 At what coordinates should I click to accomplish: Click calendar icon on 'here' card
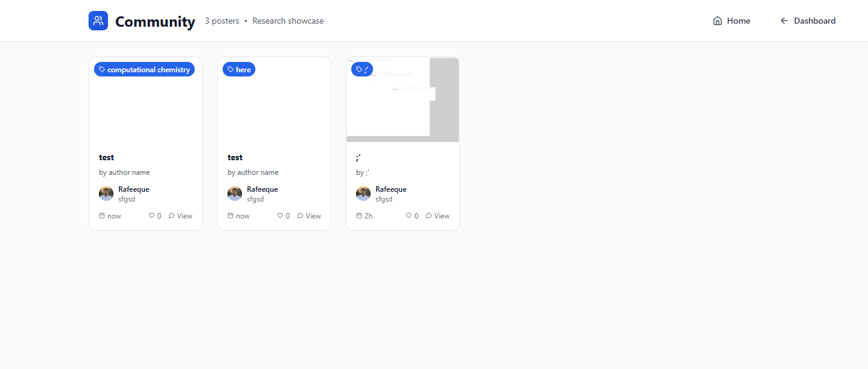click(x=230, y=215)
